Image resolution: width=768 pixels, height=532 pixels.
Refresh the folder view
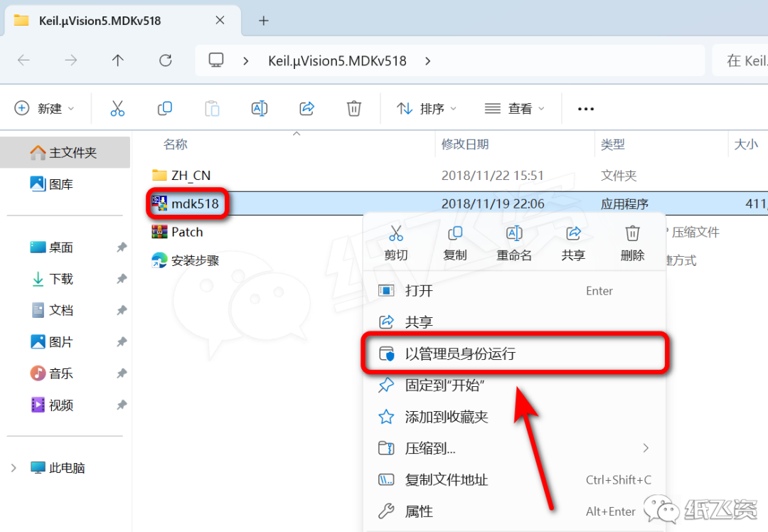(166, 60)
